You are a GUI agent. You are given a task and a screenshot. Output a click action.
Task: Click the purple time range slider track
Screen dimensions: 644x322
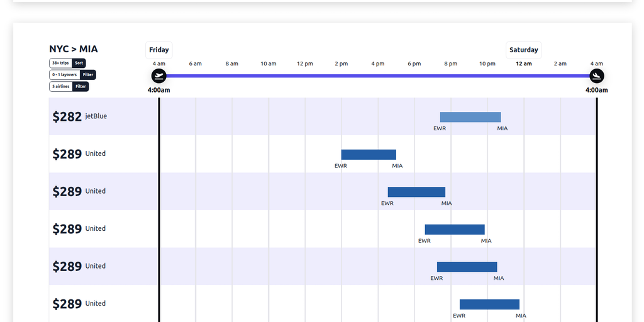point(377,76)
